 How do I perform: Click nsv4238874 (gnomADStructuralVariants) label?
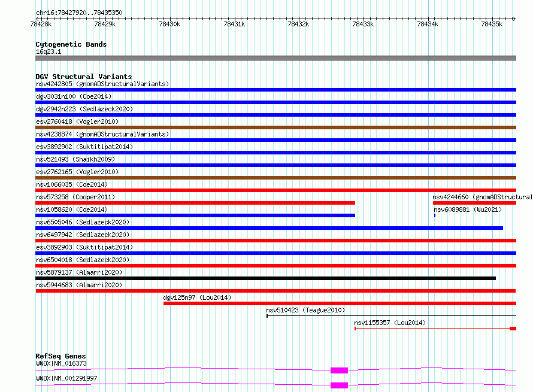tap(102, 134)
